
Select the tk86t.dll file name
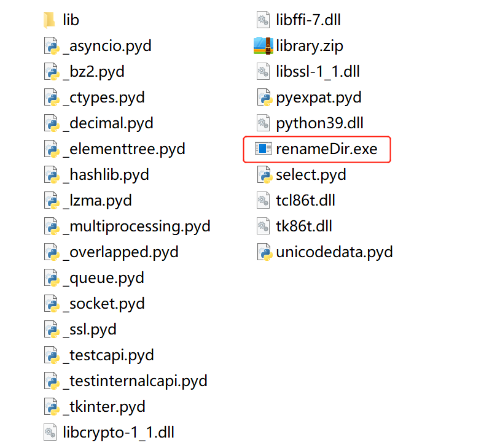304,226
